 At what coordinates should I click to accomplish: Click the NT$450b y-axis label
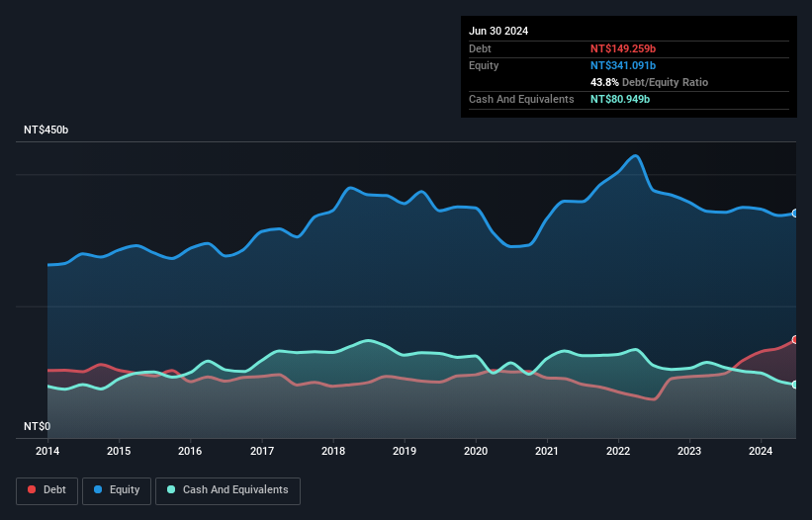tap(46, 130)
